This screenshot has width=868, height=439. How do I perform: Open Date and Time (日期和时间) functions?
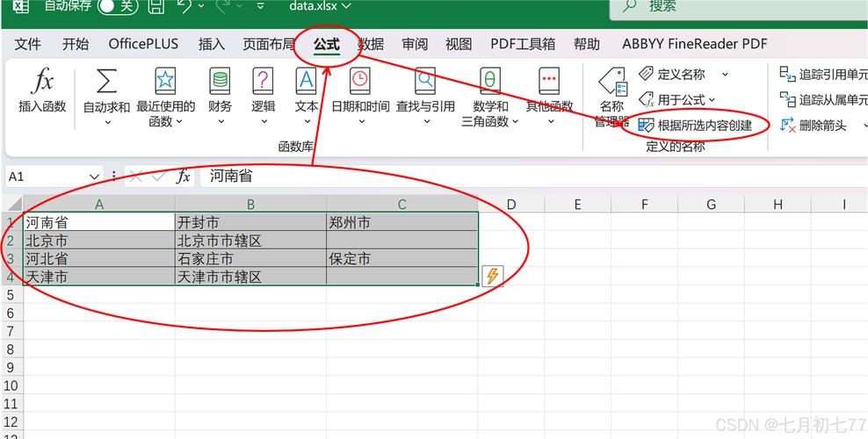pyautogui.click(x=360, y=82)
